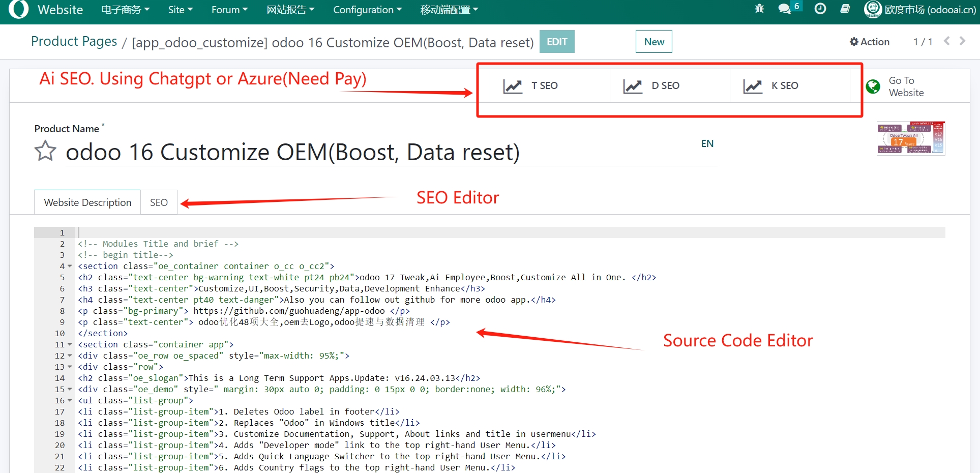Click the D SEO chart icon
The width and height of the screenshot is (980, 473).
point(633,86)
